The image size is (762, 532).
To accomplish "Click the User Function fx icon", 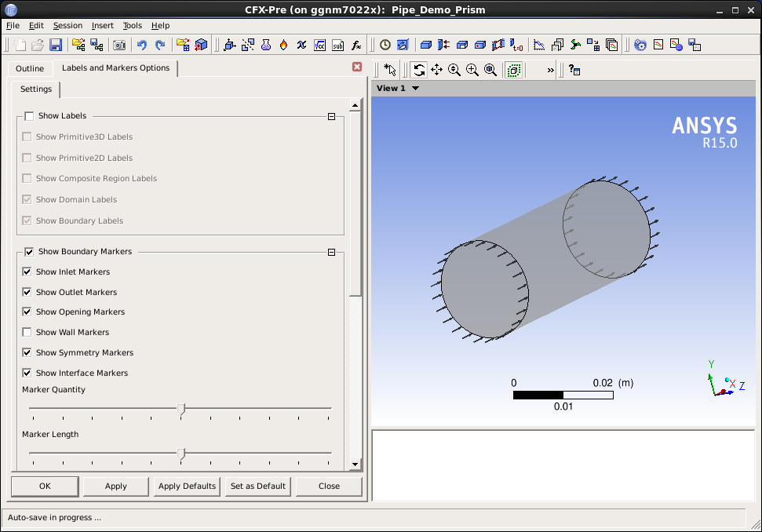I will (x=356, y=46).
